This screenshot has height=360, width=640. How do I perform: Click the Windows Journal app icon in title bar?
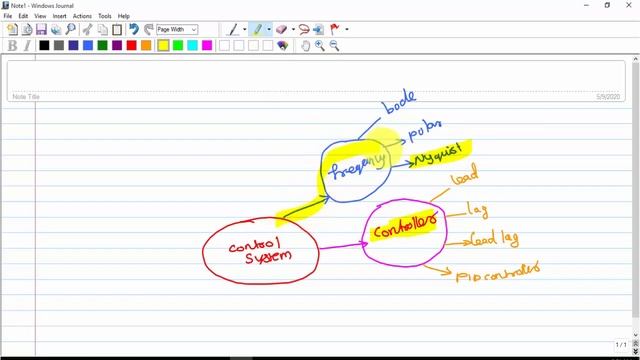pyautogui.click(x=5, y=5)
